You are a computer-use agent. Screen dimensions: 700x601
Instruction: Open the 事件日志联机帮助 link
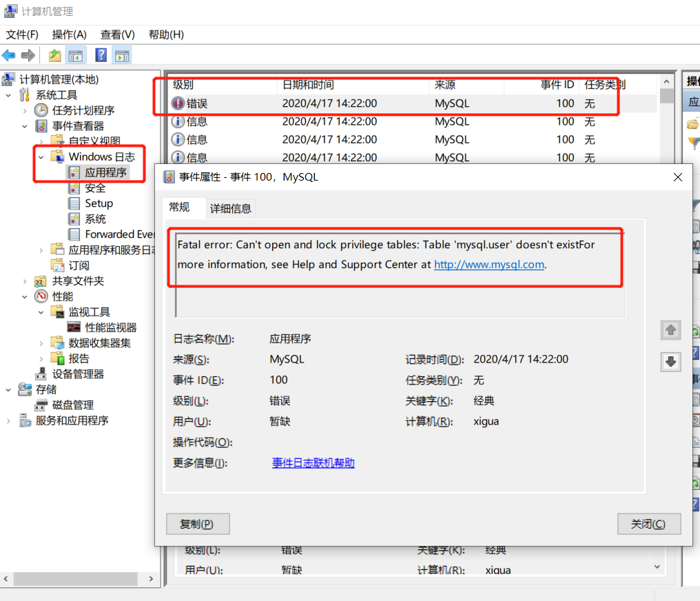[313, 463]
